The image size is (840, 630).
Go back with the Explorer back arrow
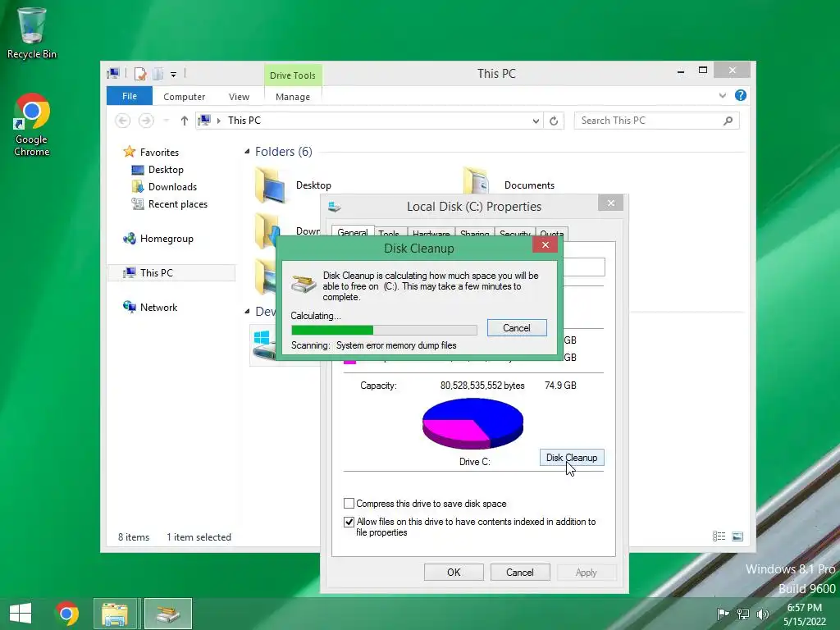[123, 121]
